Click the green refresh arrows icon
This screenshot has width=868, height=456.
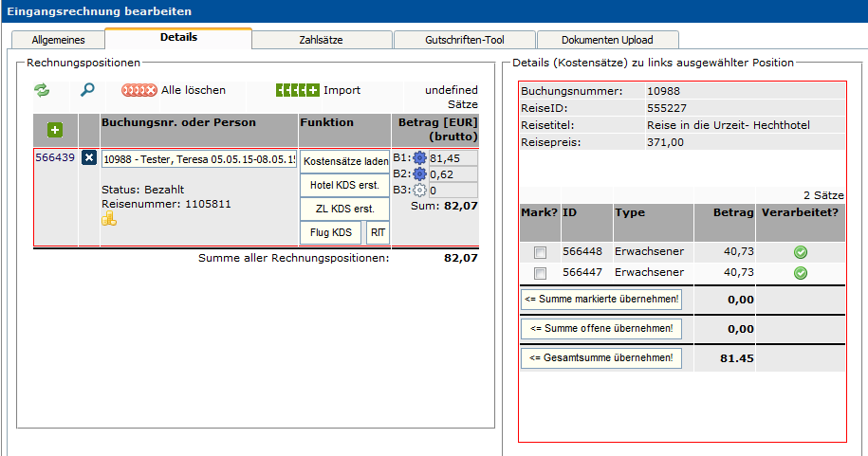42,90
